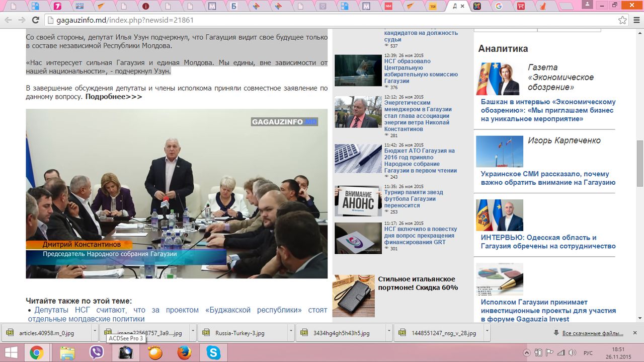Click the РУС language indicator
The width and height of the screenshot is (644, 362).
(x=588, y=352)
